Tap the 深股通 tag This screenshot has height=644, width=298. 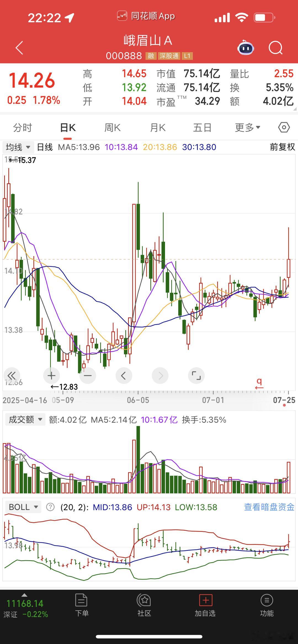[169, 56]
